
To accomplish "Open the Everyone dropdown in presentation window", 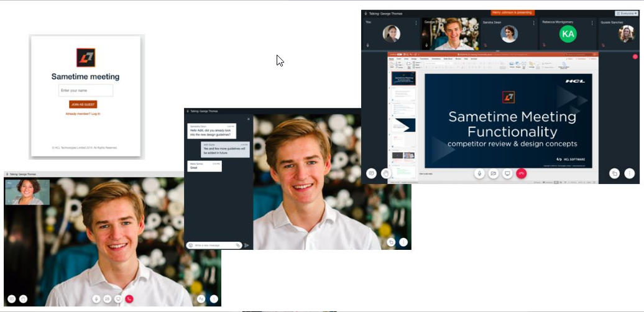I will pos(627,13).
